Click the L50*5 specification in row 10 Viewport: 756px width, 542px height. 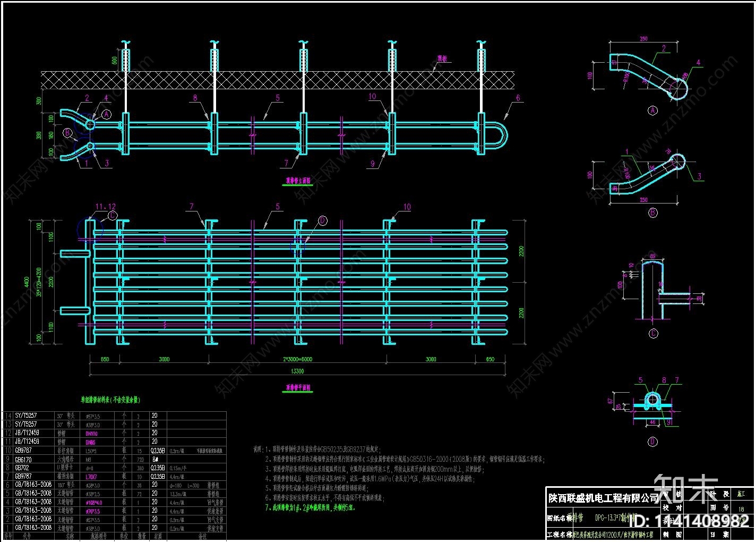coord(91,451)
